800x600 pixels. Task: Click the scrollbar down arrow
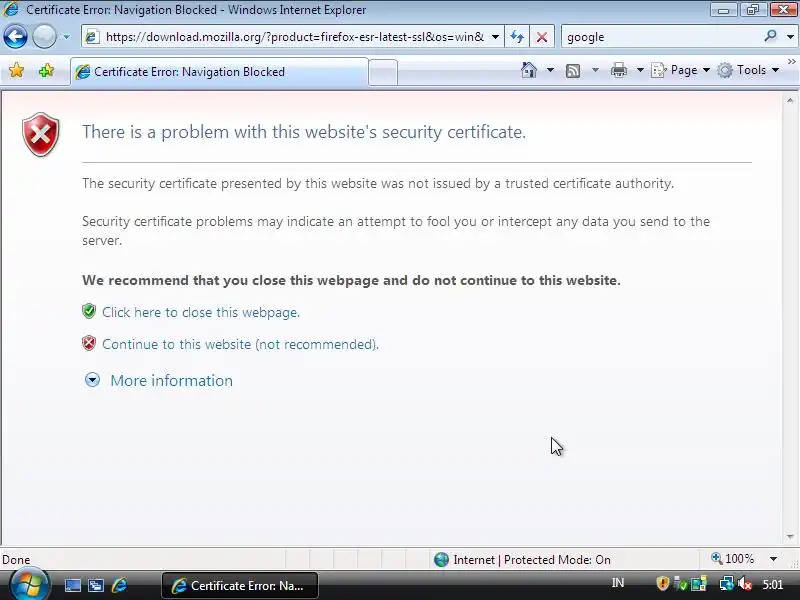point(790,536)
